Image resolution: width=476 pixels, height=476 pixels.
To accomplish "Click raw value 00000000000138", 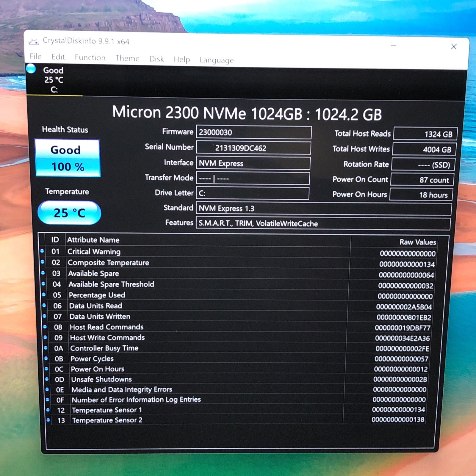I will click(x=398, y=419).
